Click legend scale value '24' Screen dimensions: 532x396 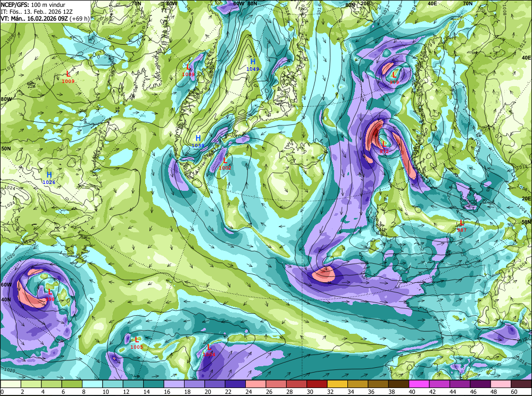248,392
